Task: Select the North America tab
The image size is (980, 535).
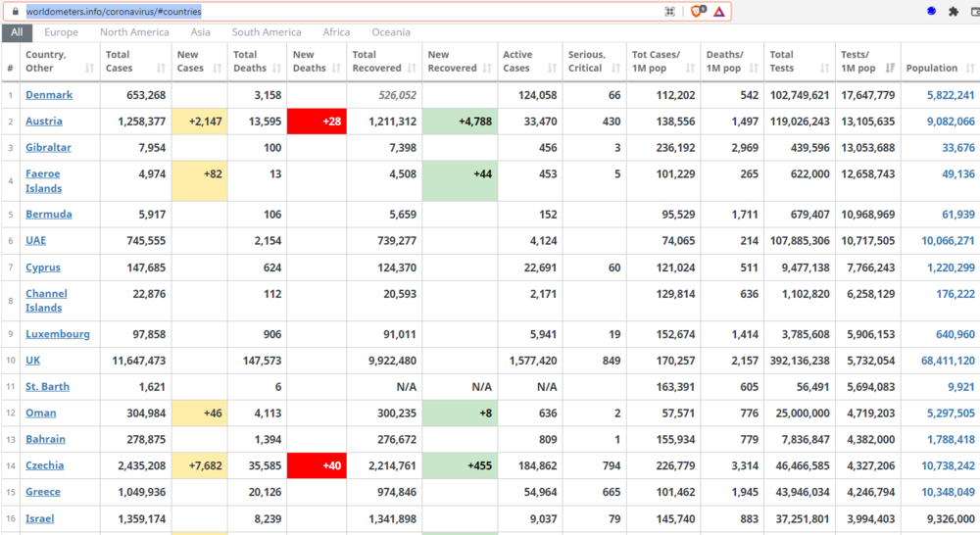Action: 134,32
